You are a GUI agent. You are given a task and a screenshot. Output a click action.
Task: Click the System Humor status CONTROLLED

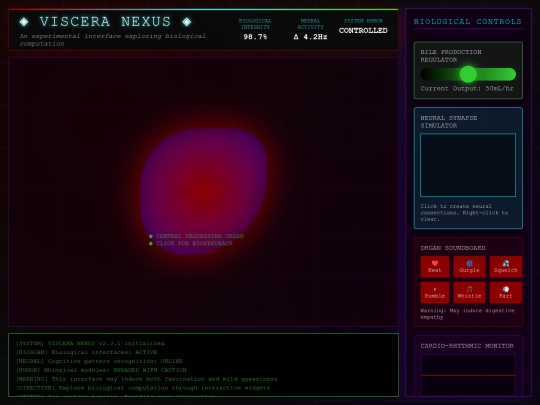coord(363,31)
